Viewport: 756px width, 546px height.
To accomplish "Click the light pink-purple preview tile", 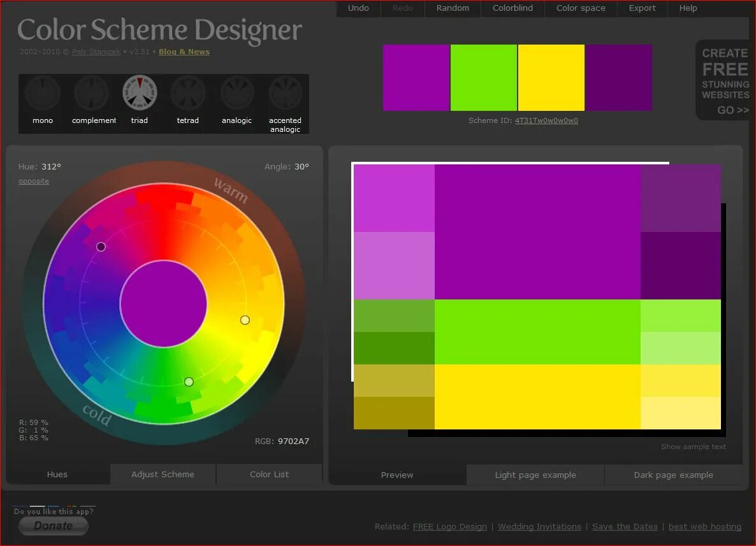I will (395, 266).
